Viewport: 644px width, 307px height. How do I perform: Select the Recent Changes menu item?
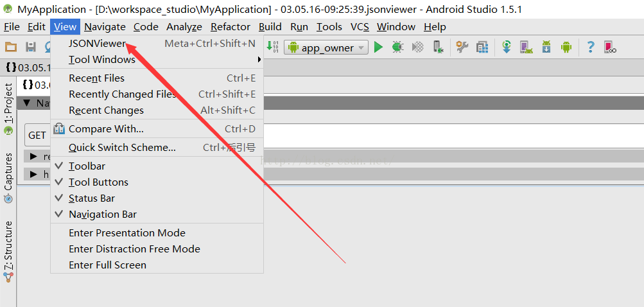[157, 110]
